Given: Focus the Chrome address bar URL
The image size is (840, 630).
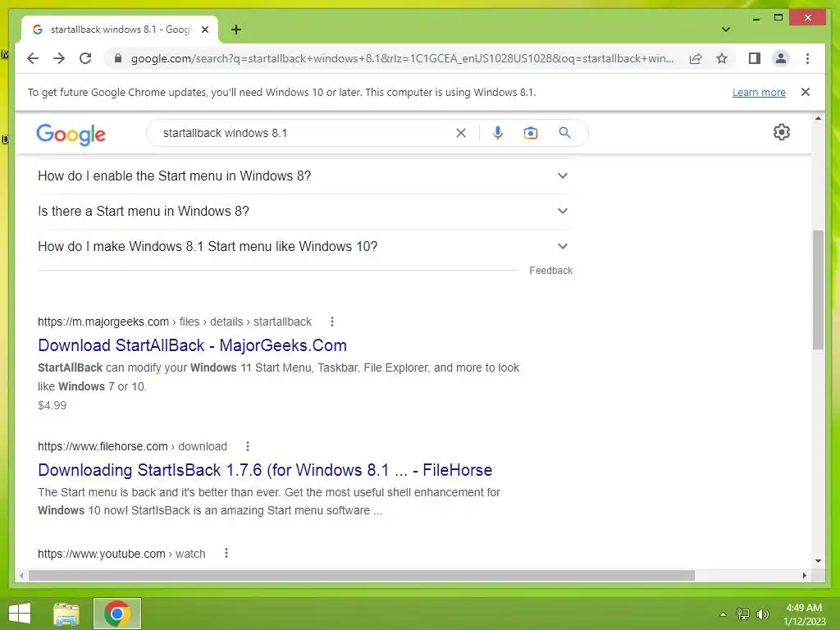Looking at the screenshot, I should pos(402,58).
